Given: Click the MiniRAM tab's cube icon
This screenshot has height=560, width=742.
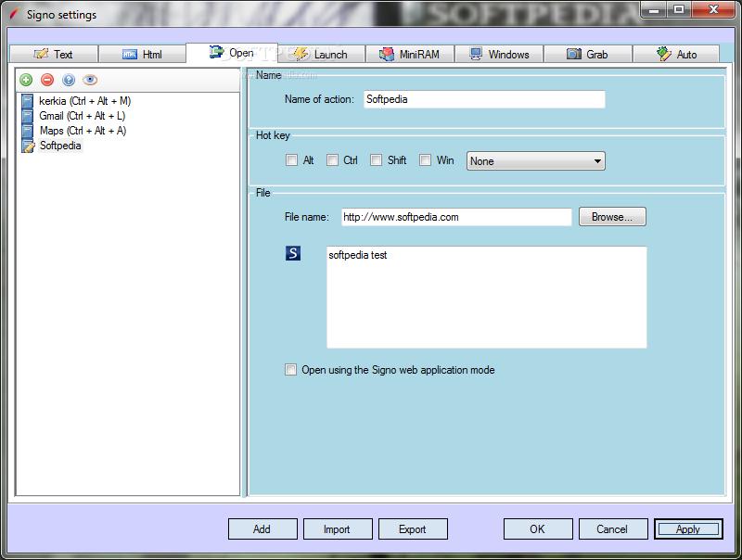Looking at the screenshot, I should (387, 55).
